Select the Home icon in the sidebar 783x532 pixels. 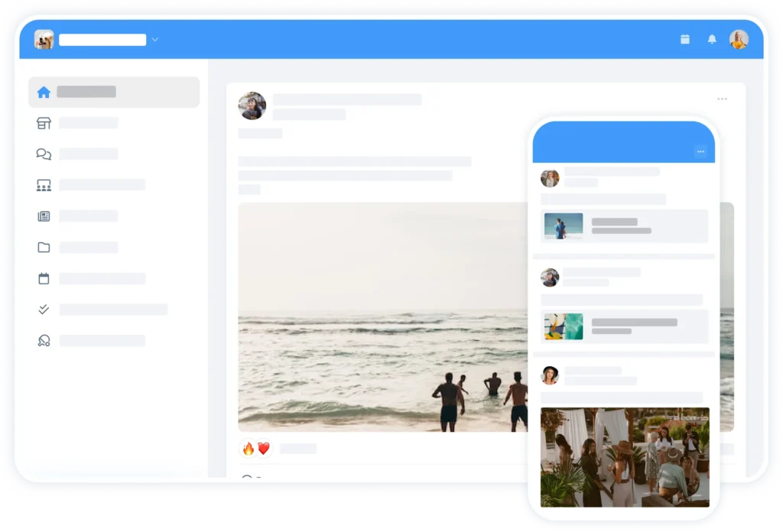pyautogui.click(x=44, y=91)
